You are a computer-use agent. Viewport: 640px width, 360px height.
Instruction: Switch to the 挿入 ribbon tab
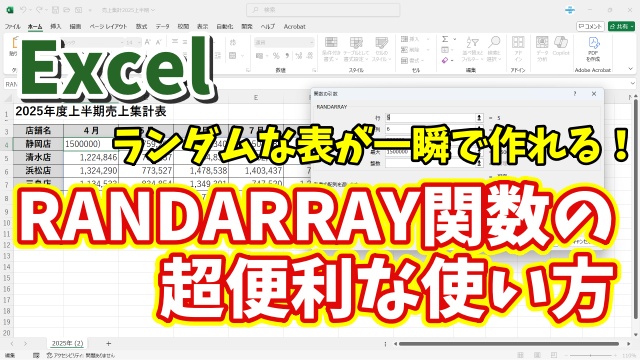[56, 27]
